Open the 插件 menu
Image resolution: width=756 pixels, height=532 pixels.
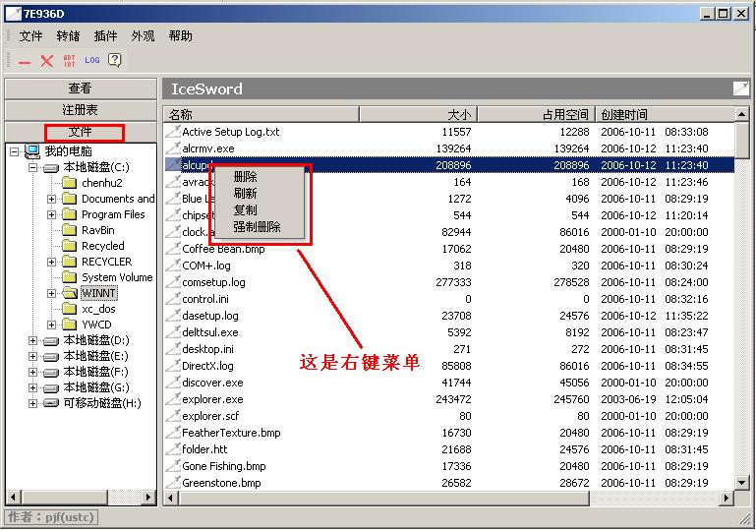(105, 36)
